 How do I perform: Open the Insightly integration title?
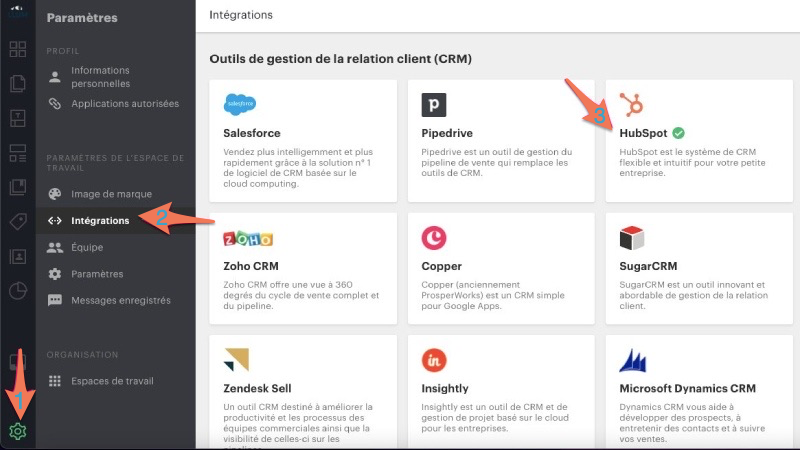point(445,388)
